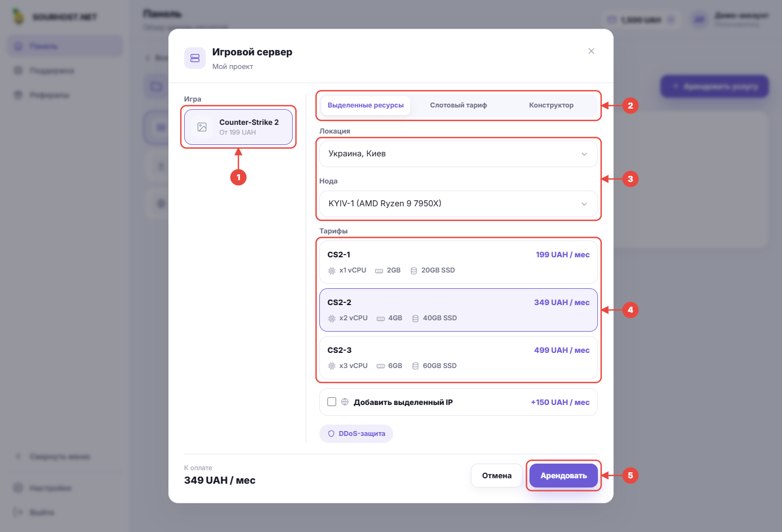The height and width of the screenshot is (532, 782).
Task: Click the vCPU chip icon in CS2-2 tariff
Action: pyautogui.click(x=332, y=318)
